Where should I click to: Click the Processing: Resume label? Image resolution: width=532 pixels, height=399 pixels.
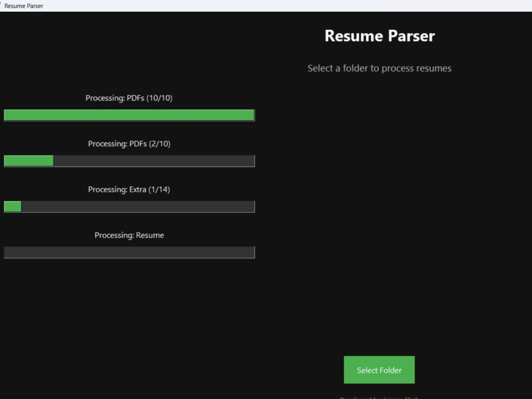pyautogui.click(x=129, y=235)
